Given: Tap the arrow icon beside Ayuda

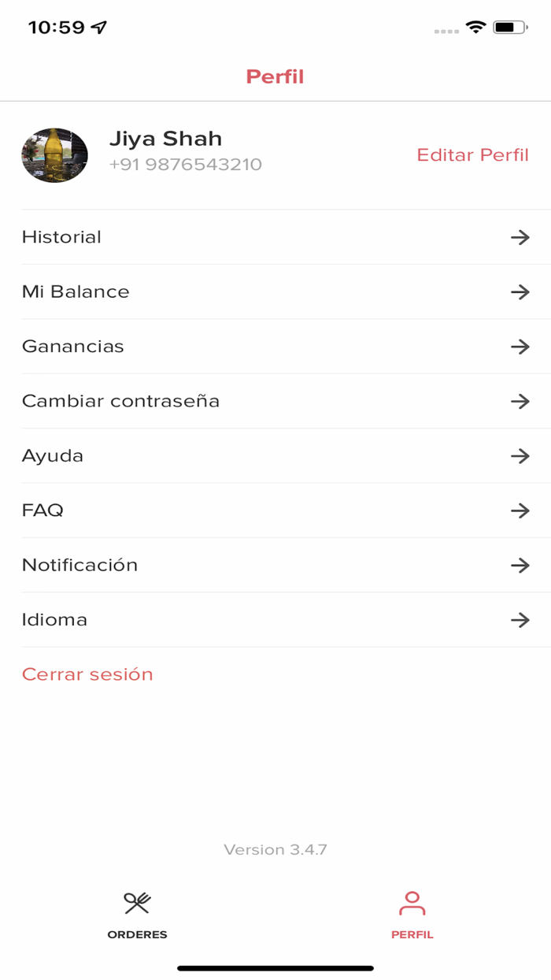Looking at the screenshot, I should click(x=520, y=455).
